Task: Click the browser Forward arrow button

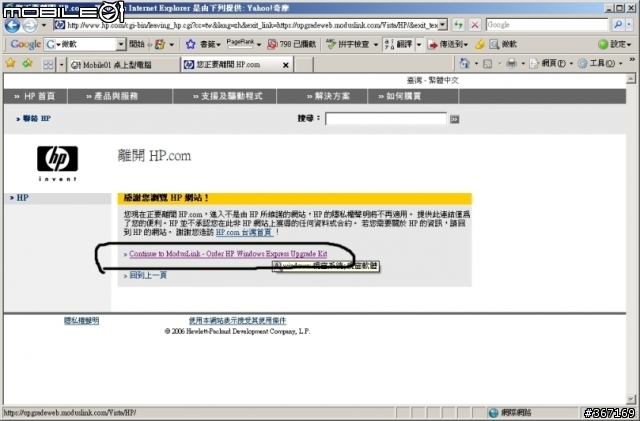Action: pyautogui.click(x=29, y=26)
